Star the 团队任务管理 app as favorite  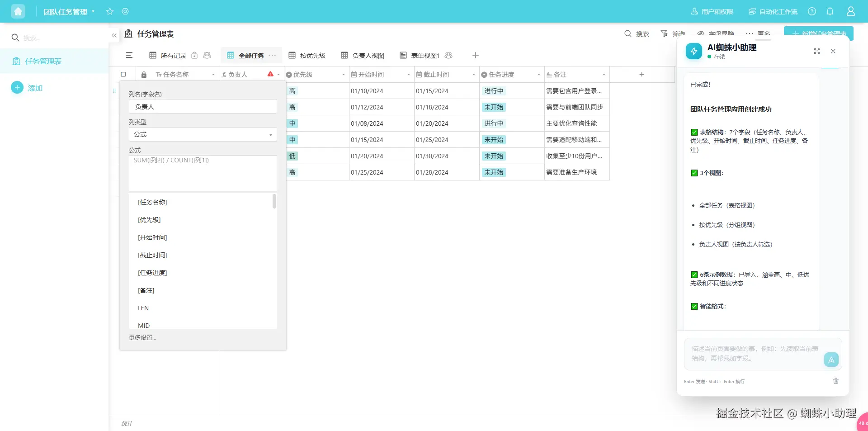point(110,11)
